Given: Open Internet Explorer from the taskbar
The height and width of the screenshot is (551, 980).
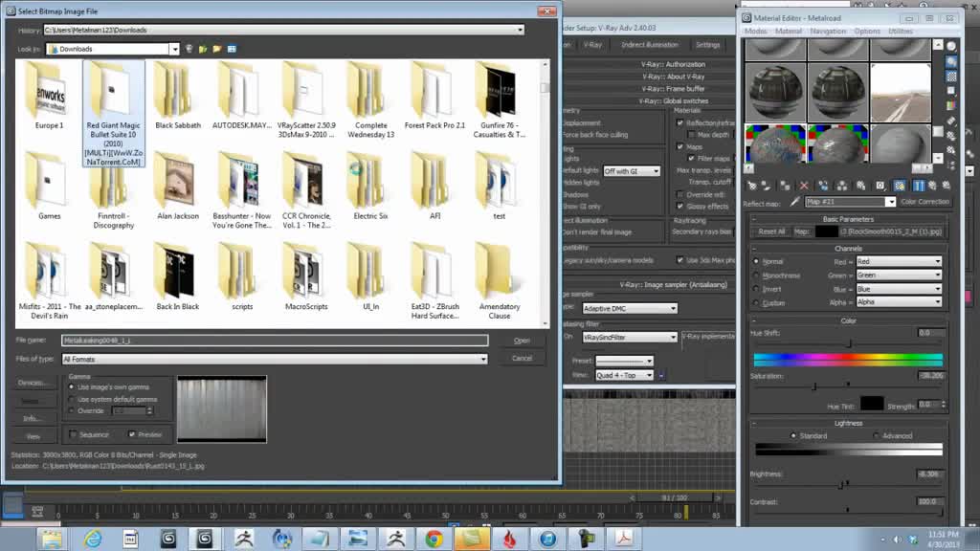Looking at the screenshot, I should coord(93,538).
